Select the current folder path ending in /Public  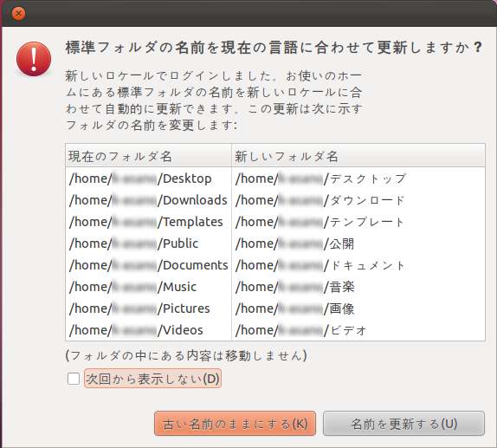[x=133, y=243]
